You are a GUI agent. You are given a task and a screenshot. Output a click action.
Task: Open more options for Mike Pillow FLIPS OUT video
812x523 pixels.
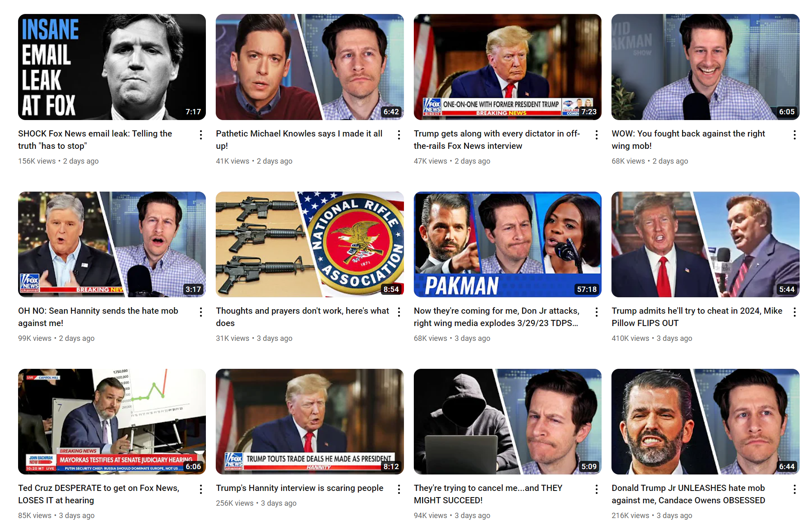(795, 312)
